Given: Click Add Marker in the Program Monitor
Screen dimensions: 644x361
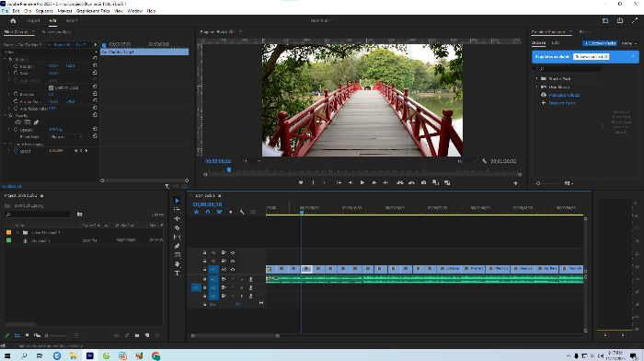Looking at the screenshot, I should click(x=301, y=183).
